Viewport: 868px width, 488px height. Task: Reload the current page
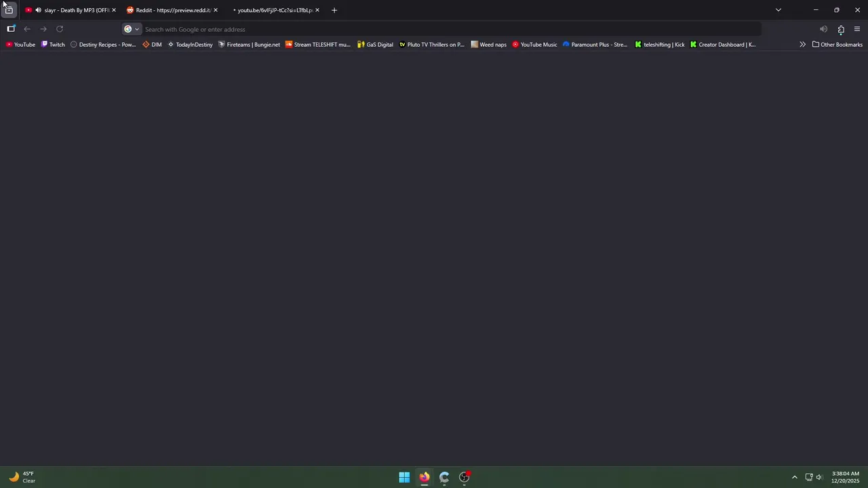[60, 29]
